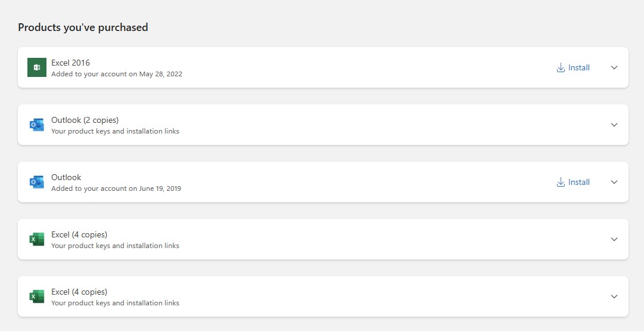
Task: Expand the Excel 2016 card chevron
Action: (614, 67)
